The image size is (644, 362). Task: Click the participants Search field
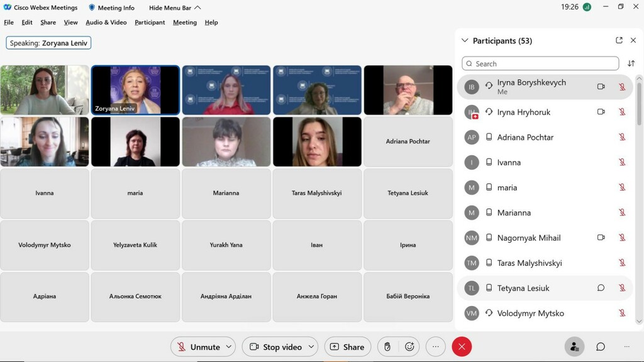pos(540,63)
